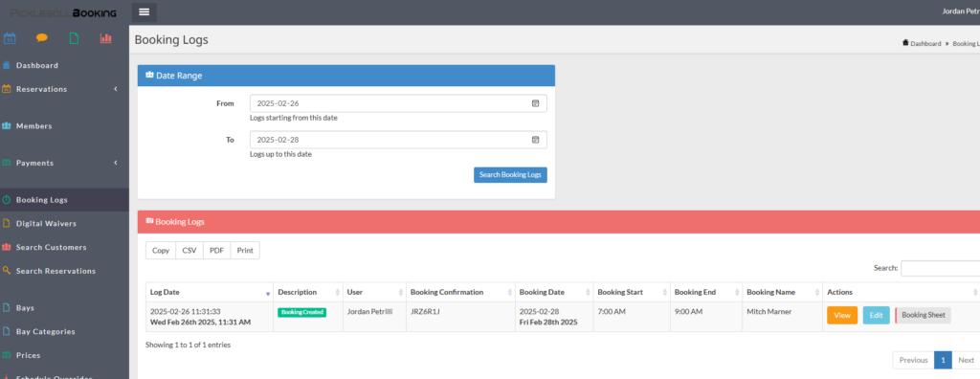Sort table by Booking Date column

click(x=554, y=292)
